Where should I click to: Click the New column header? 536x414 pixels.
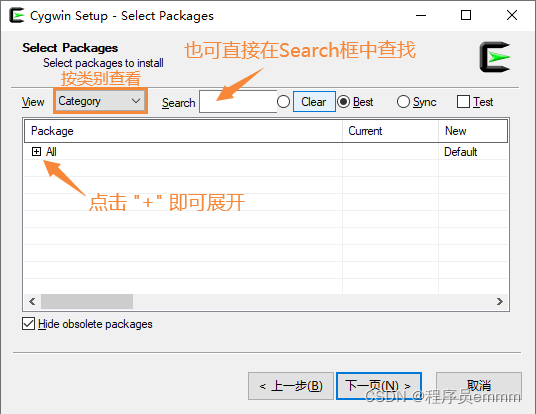(473, 131)
